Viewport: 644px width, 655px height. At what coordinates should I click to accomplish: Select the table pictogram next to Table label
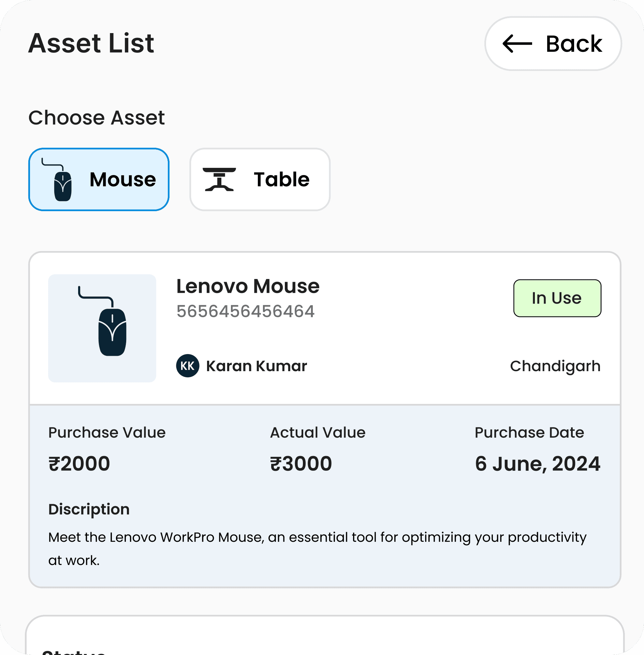pyautogui.click(x=220, y=179)
